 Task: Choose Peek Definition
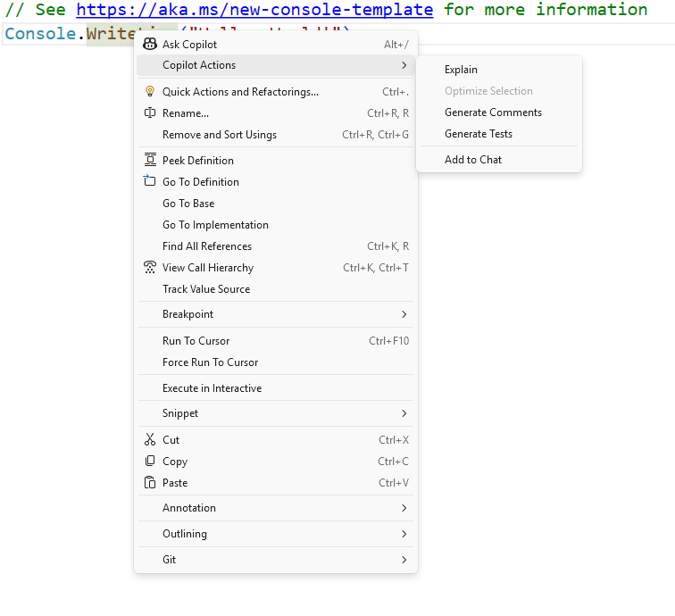[x=276, y=161]
